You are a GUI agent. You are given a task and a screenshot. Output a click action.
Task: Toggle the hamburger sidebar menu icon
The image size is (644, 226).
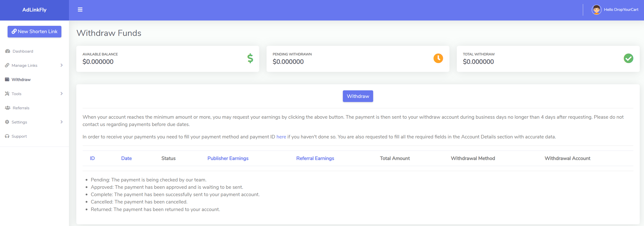80,10
